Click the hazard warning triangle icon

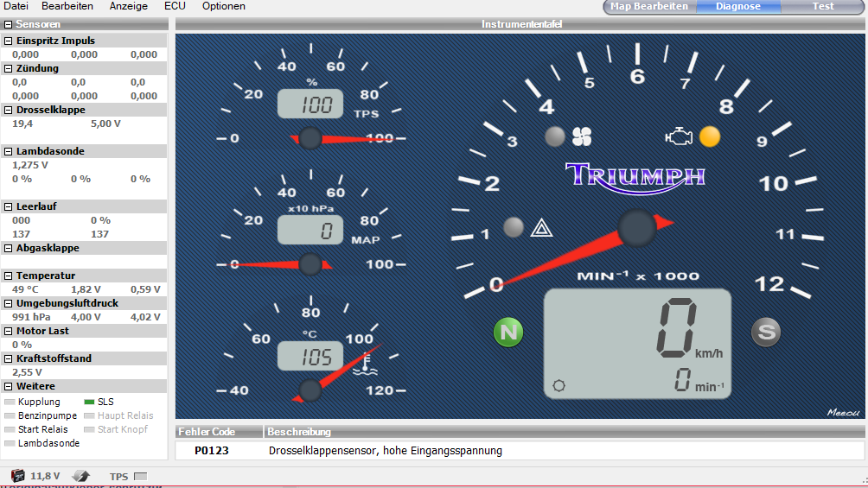tap(541, 228)
